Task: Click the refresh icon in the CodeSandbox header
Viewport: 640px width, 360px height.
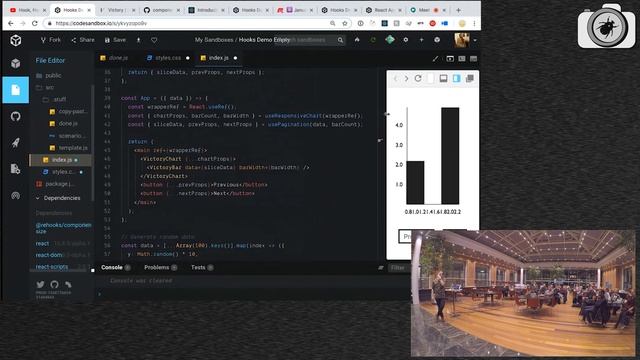Action: click(x=373, y=40)
